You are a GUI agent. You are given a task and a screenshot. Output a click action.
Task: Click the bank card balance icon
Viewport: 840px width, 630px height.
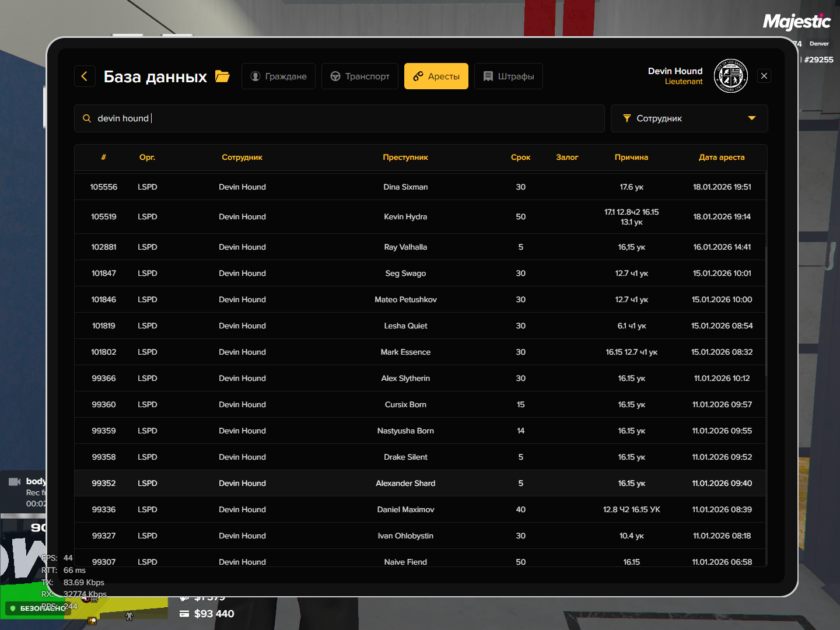tap(184, 614)
